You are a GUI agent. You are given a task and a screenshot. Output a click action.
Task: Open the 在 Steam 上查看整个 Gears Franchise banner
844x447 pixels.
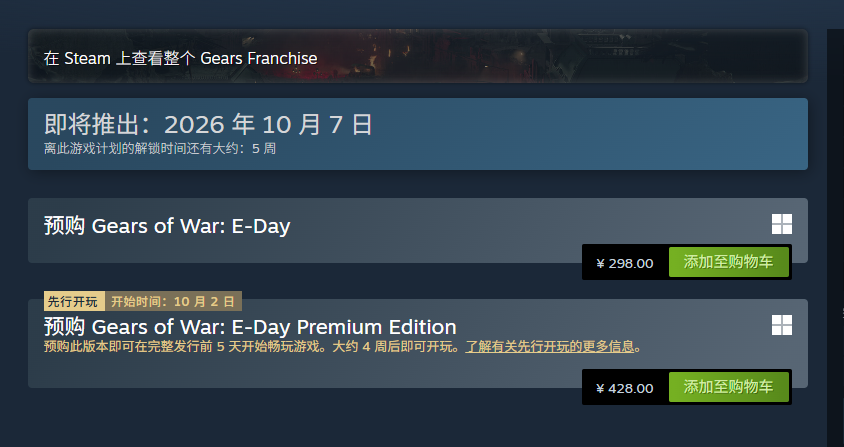pyautogui.click(x=418, y=56)
